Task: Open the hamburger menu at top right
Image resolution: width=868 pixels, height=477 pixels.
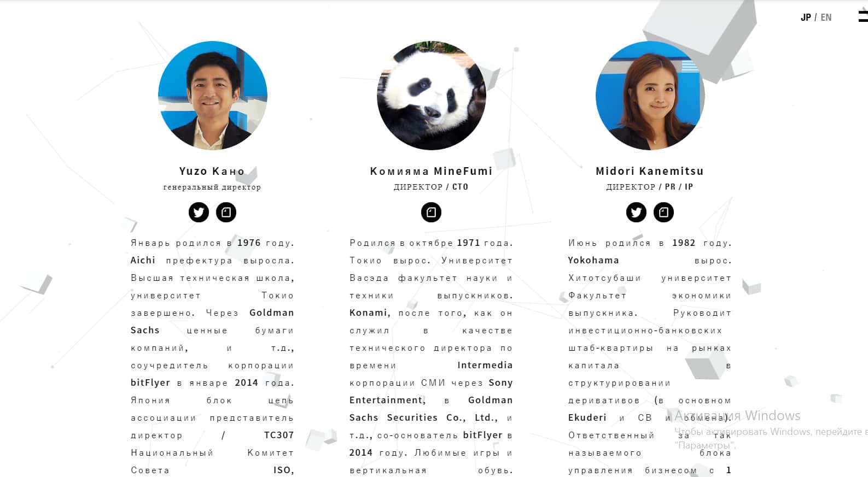Action: click(863, 16)
